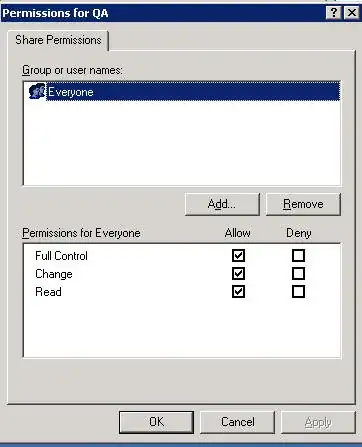The image size is (362, 447).
Task: Click the Add... button
Action: (x=222, y=204)
